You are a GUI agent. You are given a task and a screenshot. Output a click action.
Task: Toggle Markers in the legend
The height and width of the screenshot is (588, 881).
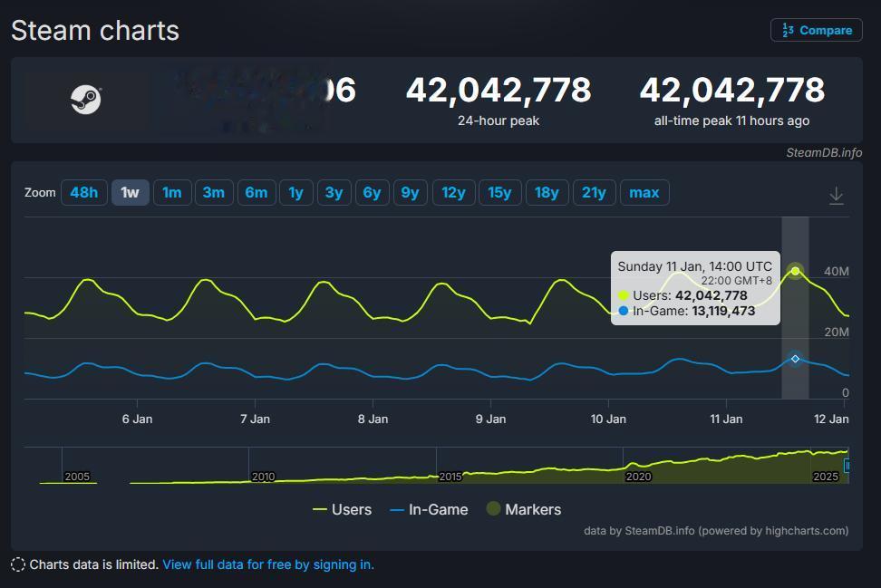click(x=524, y=509)
